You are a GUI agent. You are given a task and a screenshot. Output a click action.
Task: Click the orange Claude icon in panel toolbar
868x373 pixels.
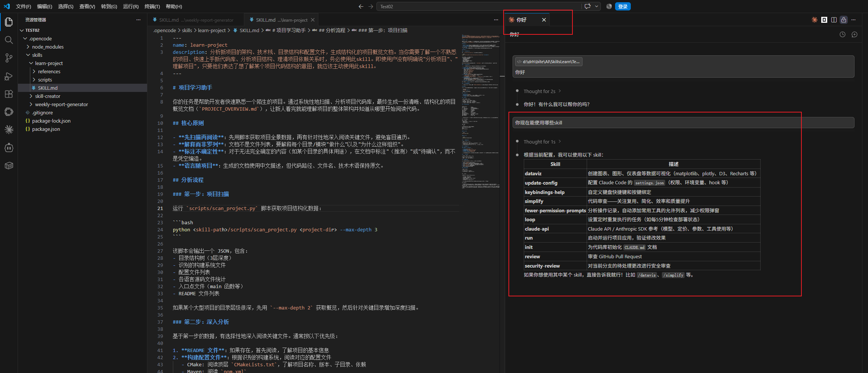pos(814,20)
